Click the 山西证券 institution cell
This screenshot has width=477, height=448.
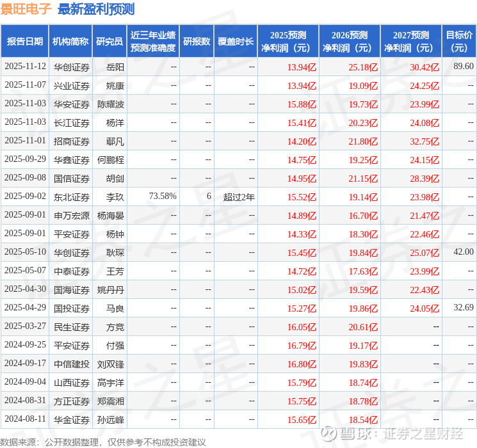click(72, 383)
